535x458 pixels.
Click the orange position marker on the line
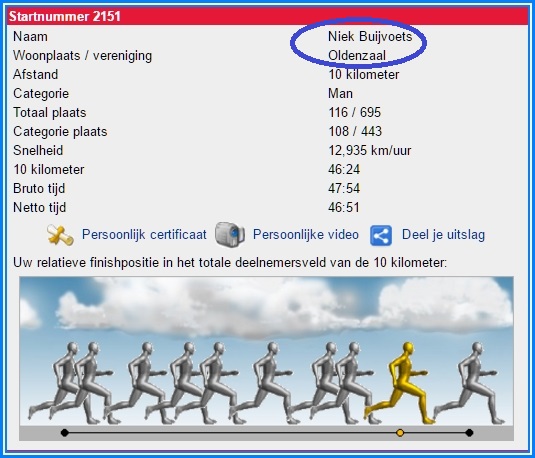(400, 433)
